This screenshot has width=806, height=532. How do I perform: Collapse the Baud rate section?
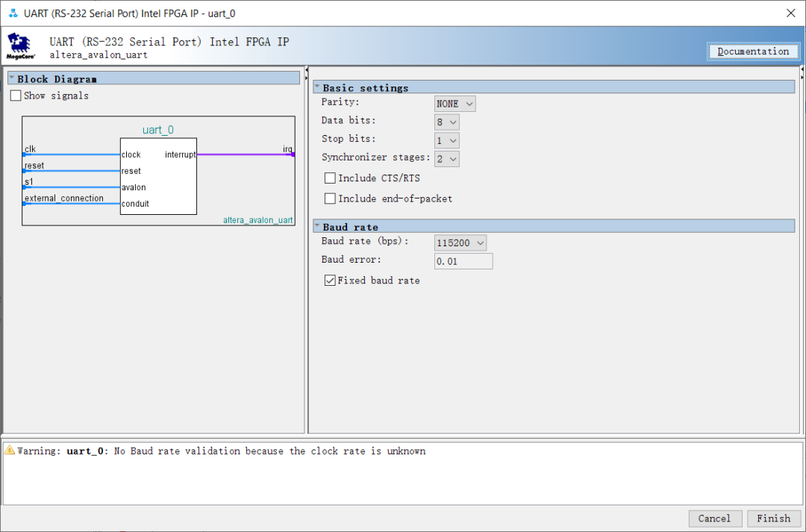(x=317, y=226)
